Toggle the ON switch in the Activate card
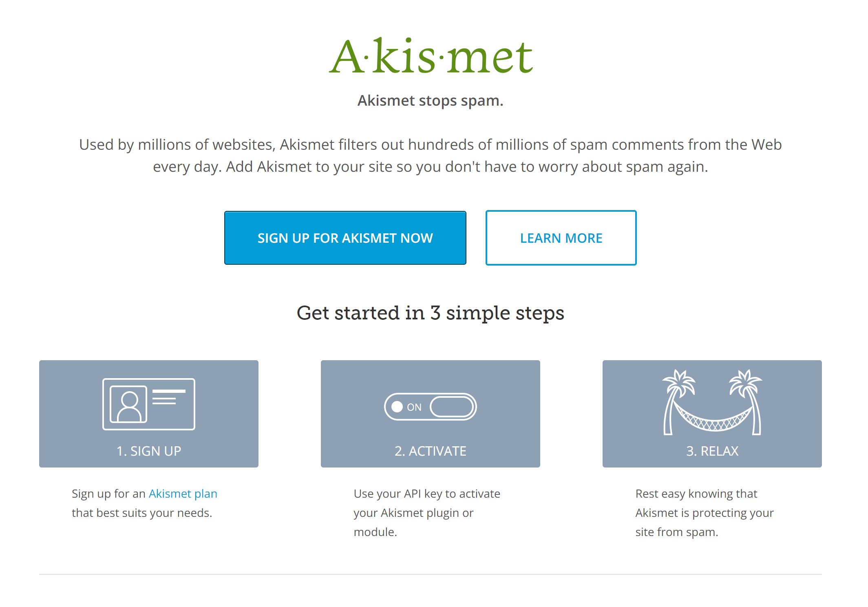The width and height of the screenshot is (868, 607). [430, 407]
